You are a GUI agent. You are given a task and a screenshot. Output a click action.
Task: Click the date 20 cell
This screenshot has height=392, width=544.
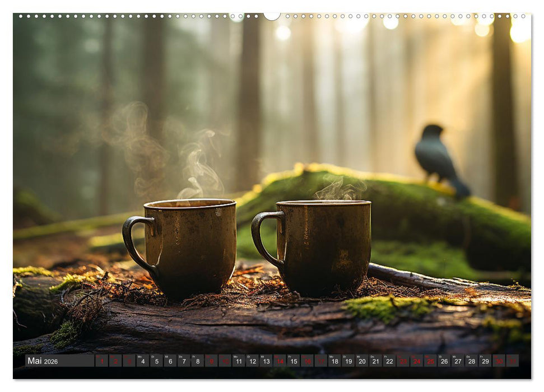362,361
